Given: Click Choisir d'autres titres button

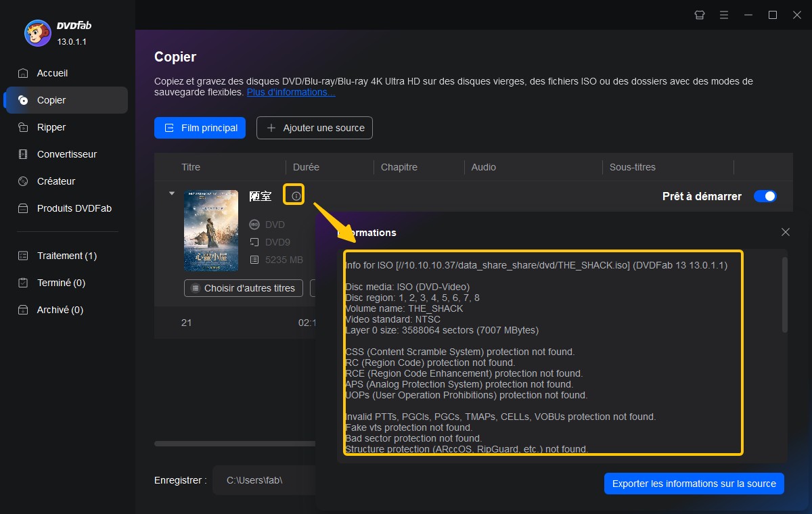Looking at the screenshot, I should click(244, 288).
